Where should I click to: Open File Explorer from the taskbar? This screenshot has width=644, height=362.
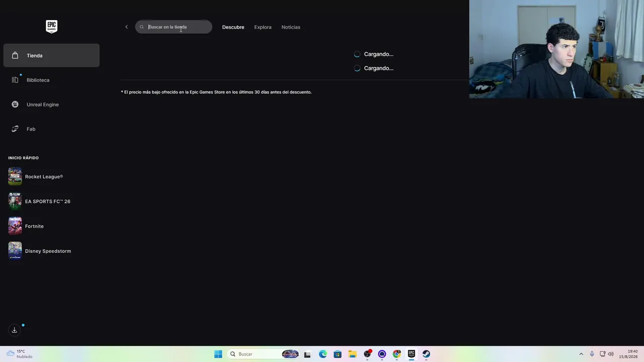pyautogui.click(x=352, y=354)
